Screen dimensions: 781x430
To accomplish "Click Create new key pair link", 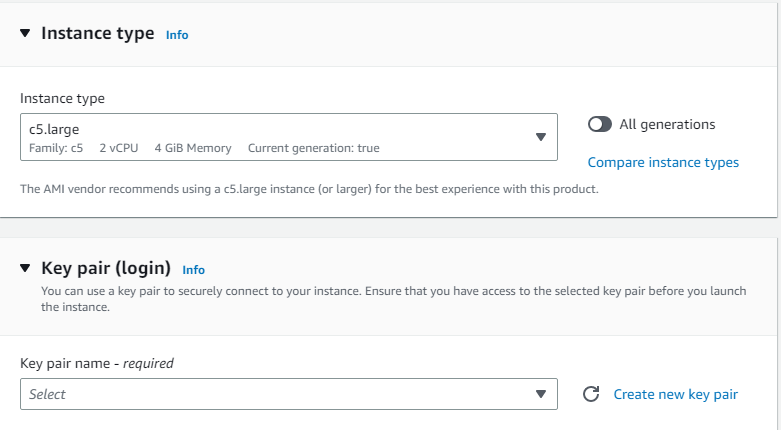I will 675,395.
